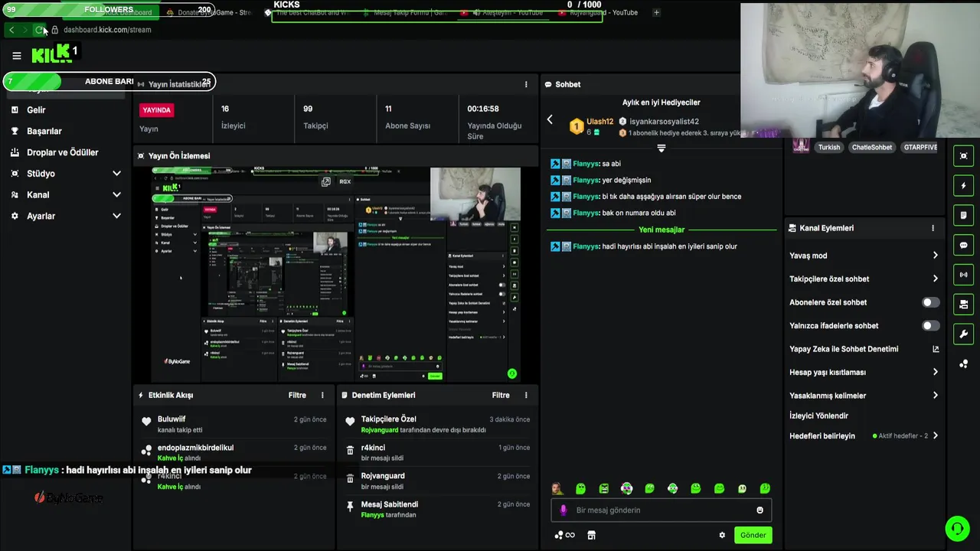The height and width of the screenshot is (551, 980).
Task: Open the green headset support button
Action: coord(957,529)
